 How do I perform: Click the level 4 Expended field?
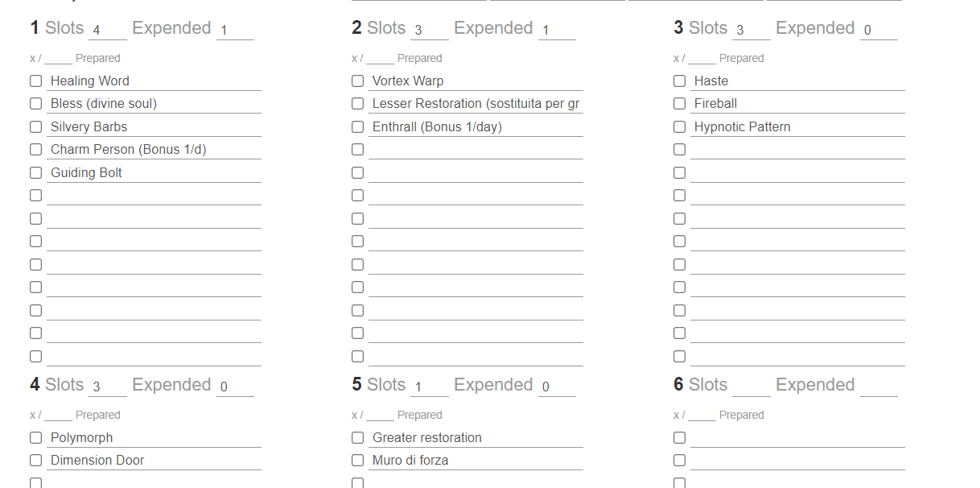click(x=235, y=387)
